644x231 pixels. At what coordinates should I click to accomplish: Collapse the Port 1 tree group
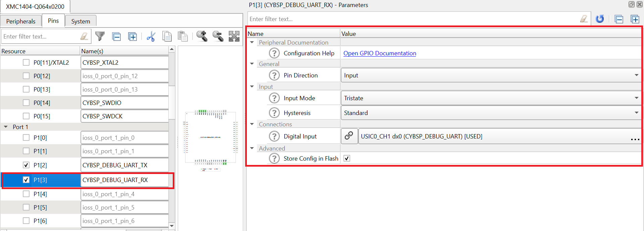click(x=6, y=127)
